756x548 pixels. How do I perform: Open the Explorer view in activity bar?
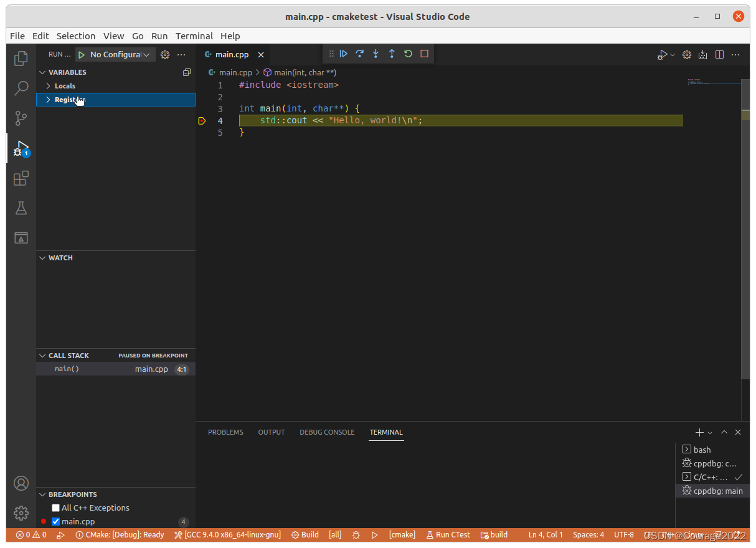(21, 59)
